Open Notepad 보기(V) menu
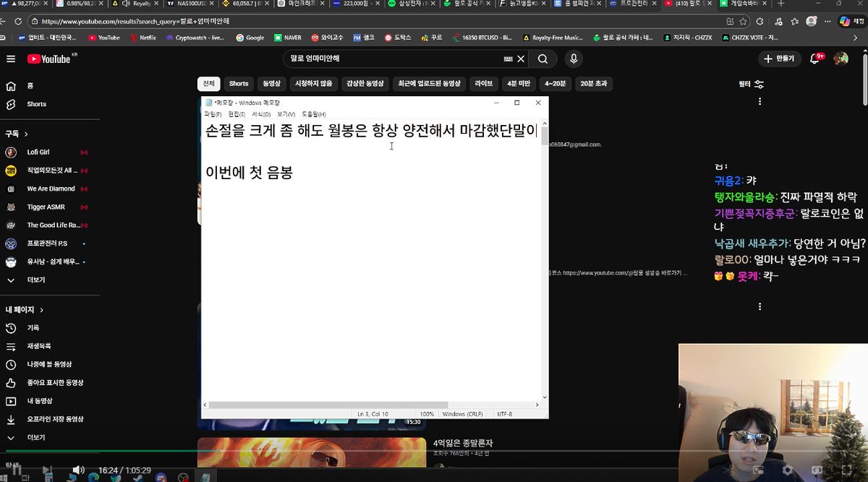The height and width of the screenshot is (482, 868). click(x=286, y=114)
